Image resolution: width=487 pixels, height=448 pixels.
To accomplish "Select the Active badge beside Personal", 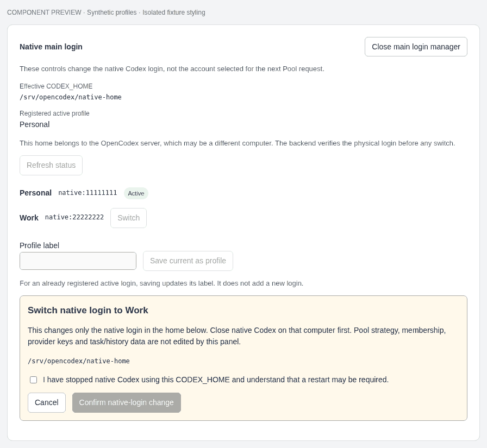I will (x=136, y=193).
